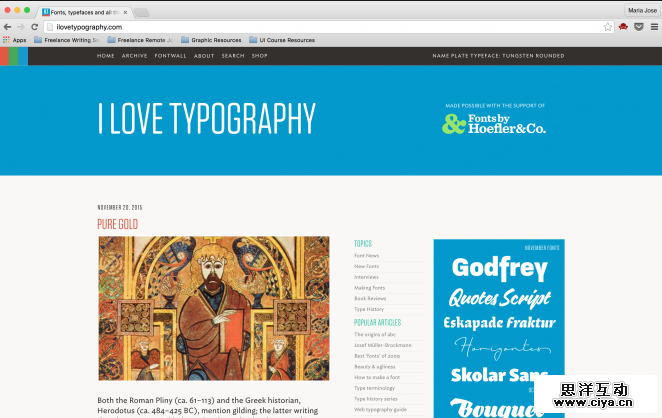Open the Font News topic
This screenshot has height=418, width=662.
pyautogui.click(x=366, y=255)
